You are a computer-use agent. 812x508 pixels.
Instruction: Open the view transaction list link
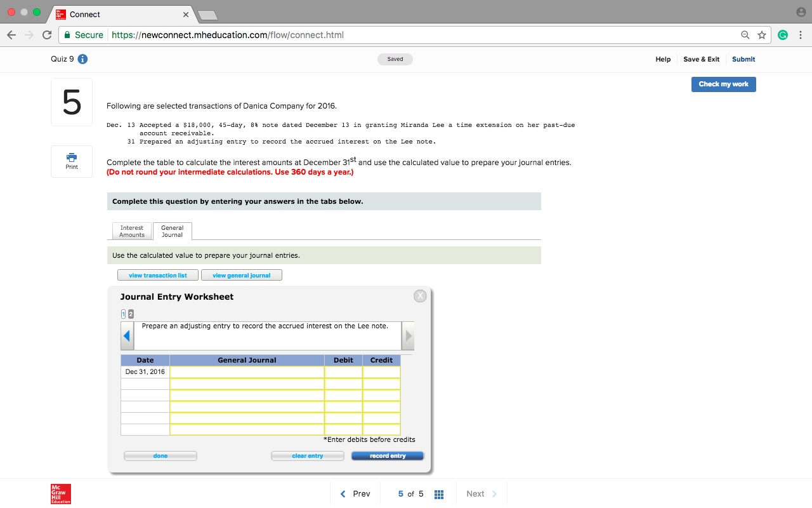click(157, 275)
